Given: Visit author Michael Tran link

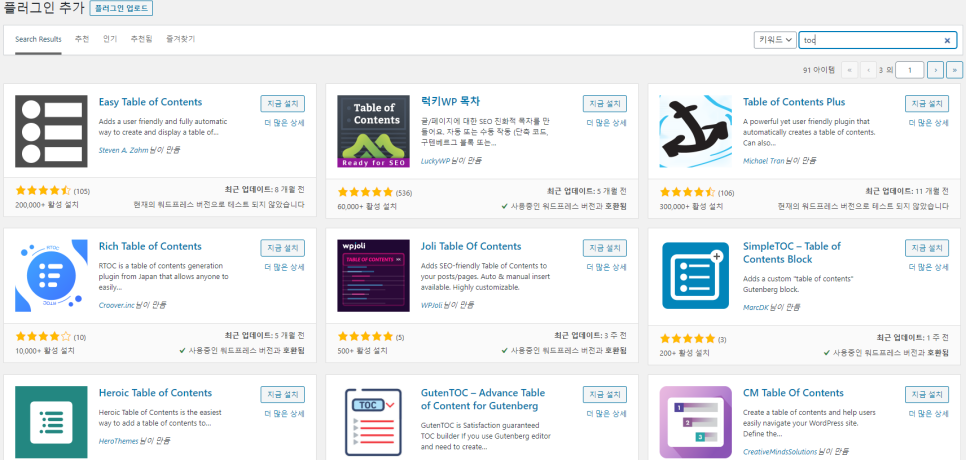Looking at the screenshot, I should pos(765,161).
